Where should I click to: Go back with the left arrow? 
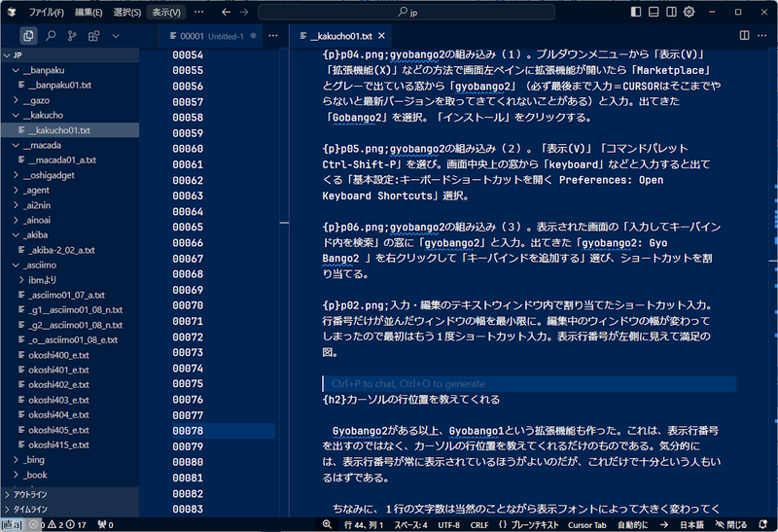pos(227,12)
